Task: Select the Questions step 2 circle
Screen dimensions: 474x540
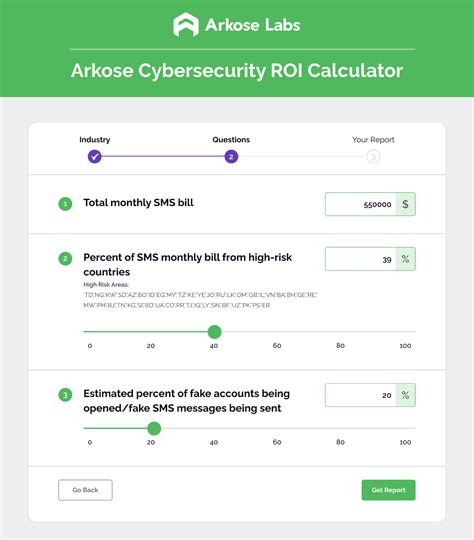Action: click(231, 157)
